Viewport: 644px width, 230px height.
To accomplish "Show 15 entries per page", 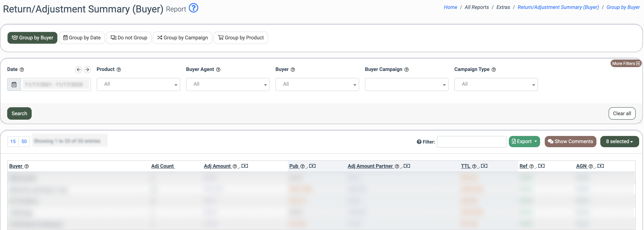I will 13,142.
